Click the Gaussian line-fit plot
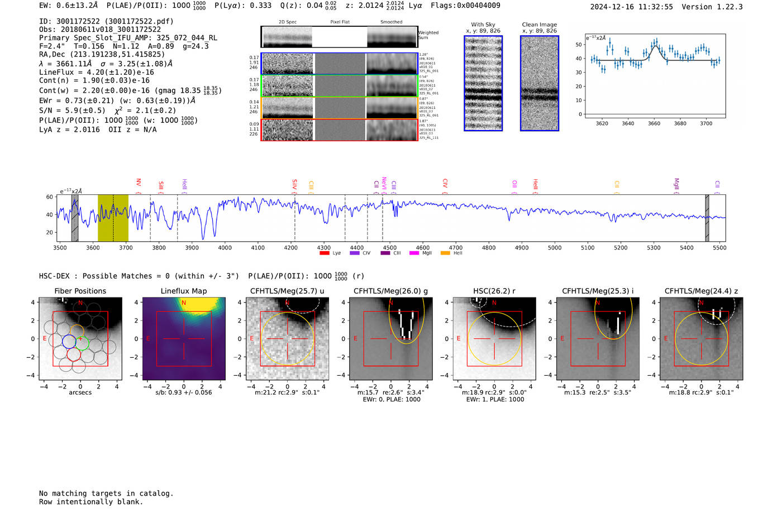The height and width of the screenshot is (532, 782). point(655,76)
